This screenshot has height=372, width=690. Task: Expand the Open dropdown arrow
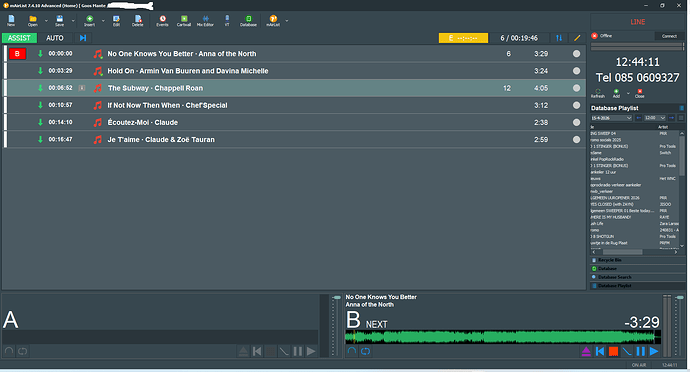pyautogui.click(x=46, y=21)
